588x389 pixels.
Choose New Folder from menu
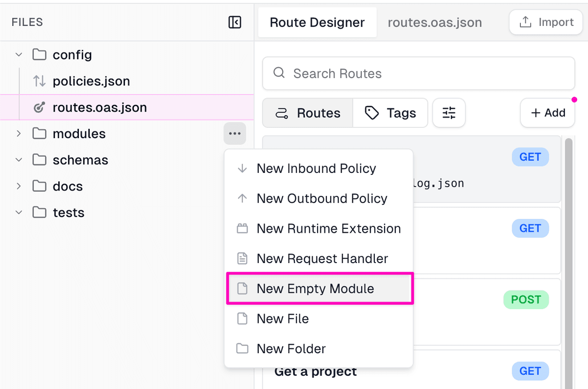click(318, 349)
